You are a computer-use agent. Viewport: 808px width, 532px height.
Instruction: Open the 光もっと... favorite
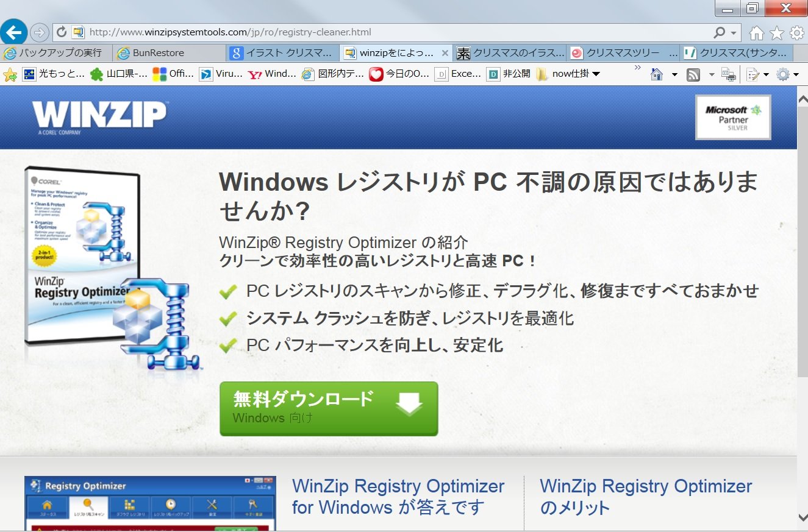pos(54,74)
